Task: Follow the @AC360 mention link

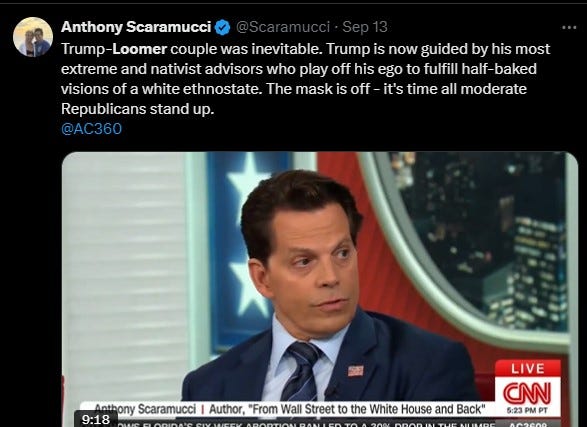Action: pyautogui.click(x=91, y=129)
